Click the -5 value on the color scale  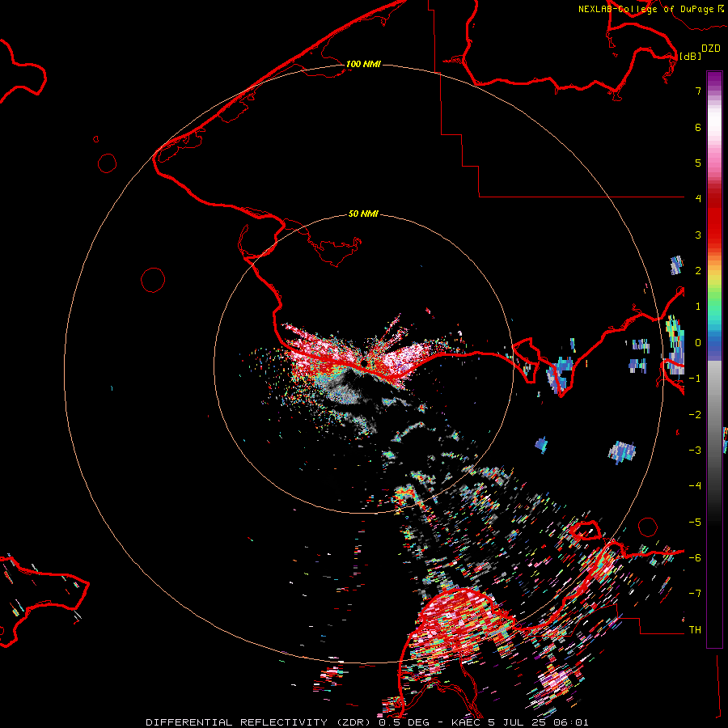(x=695, y=523)
